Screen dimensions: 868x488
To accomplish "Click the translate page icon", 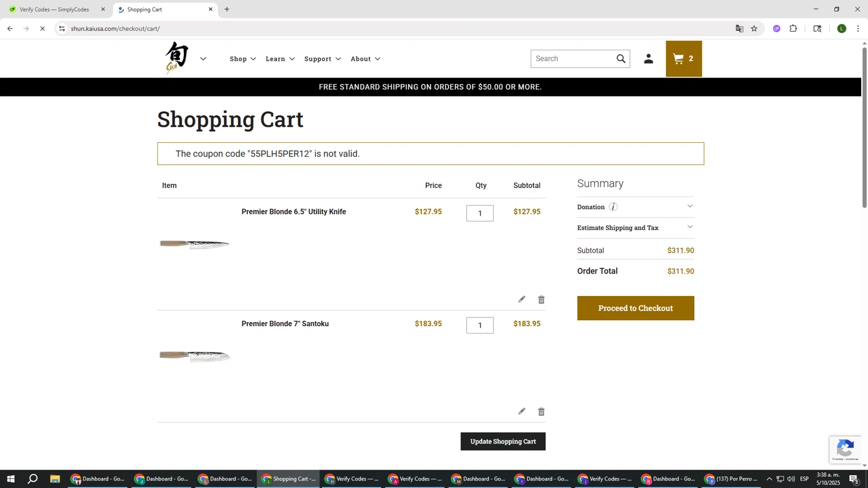I will point(739,28).
